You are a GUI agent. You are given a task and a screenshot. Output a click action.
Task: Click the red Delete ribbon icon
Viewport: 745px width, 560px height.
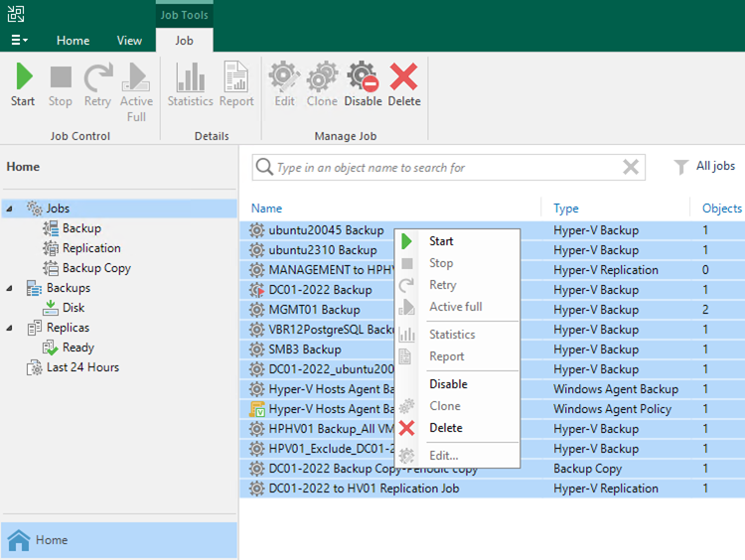403,78
